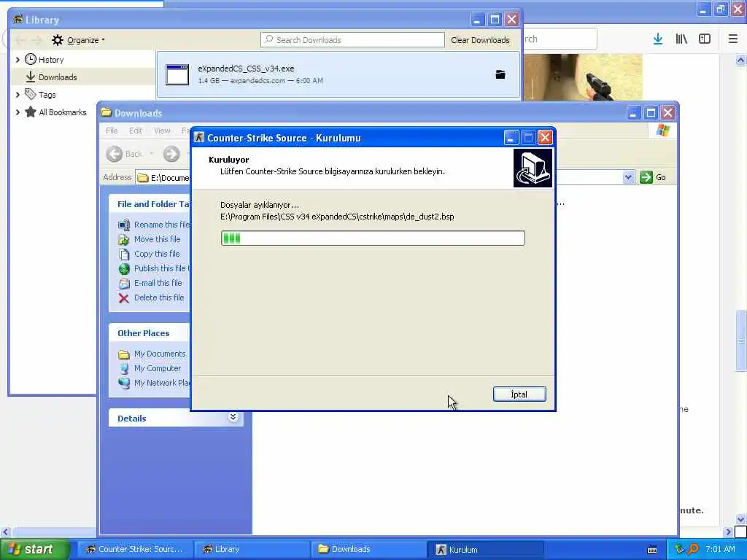
Task: Click the Organize gear icon in Library
Action: coord(57,40)
